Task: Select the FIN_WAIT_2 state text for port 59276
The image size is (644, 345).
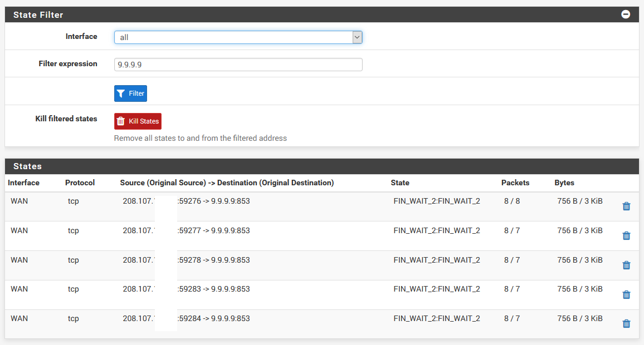Action: [436, 201]
